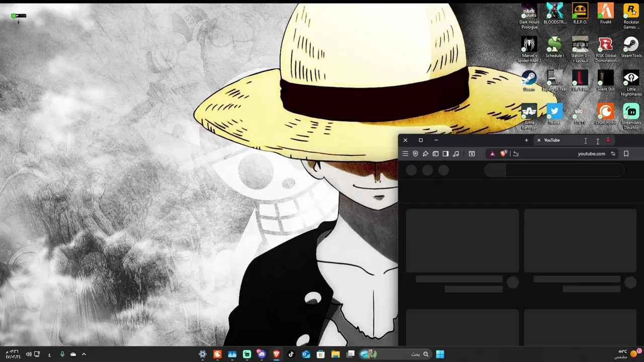Select the Crunchyroll desktop shortcut
The height and width of the screenshot is (362, 644).
606,115
